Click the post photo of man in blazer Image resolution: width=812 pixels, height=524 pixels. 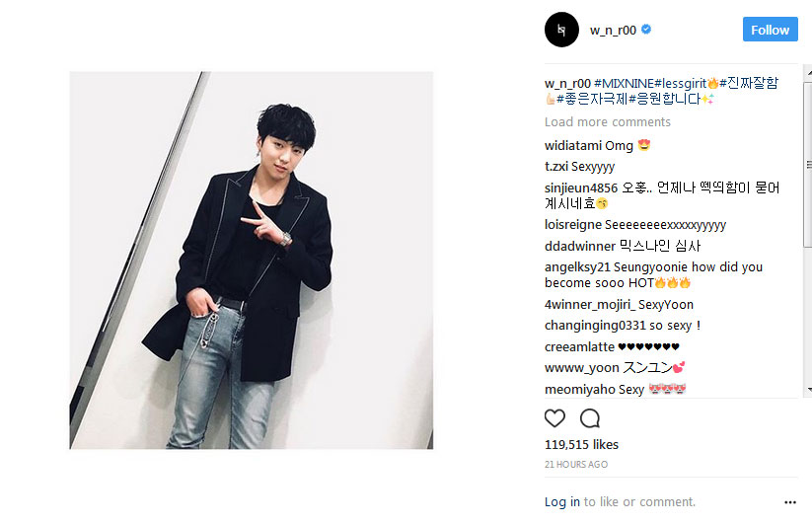[x=252, y=260]
